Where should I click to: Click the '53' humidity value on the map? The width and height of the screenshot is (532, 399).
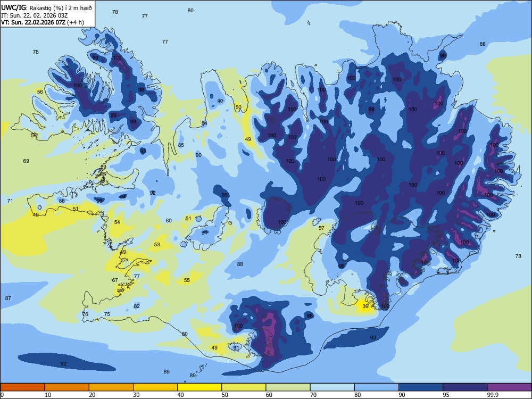(x=157, y=244)
